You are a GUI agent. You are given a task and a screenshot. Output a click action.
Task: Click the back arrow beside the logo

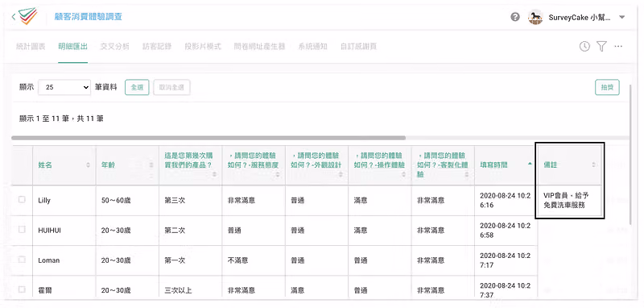point(14,17)
